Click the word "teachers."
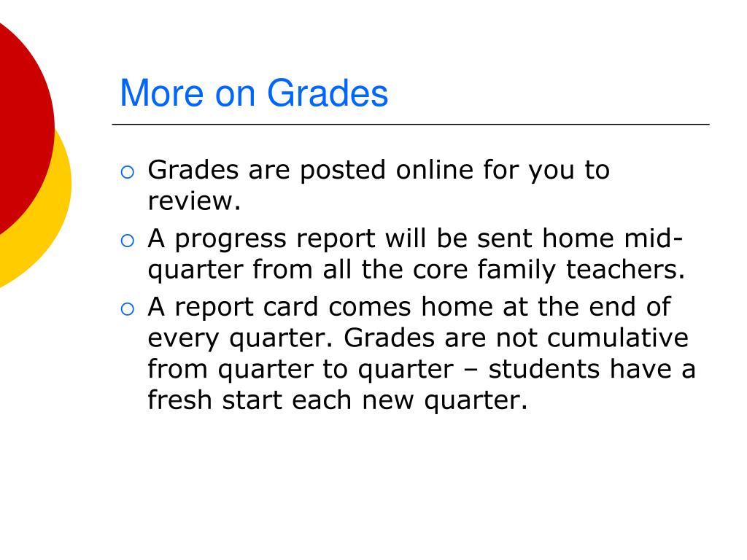 [x=625, y=269]
